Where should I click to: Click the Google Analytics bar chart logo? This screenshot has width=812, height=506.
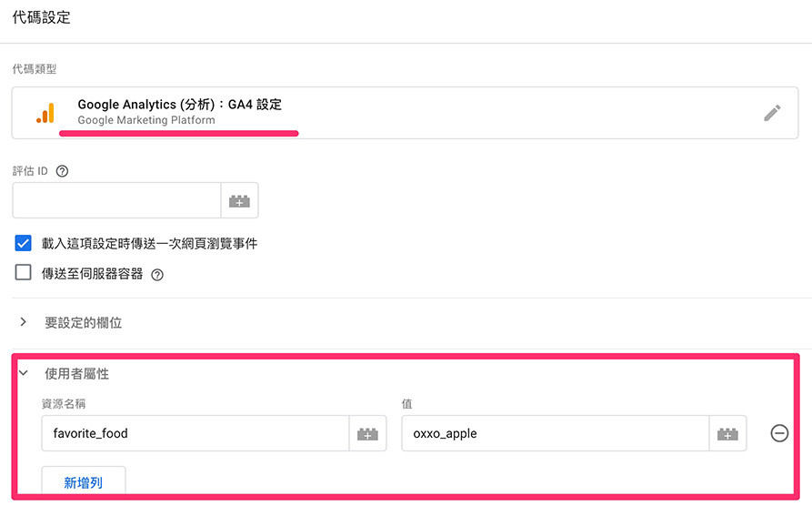tap(45, 113)
